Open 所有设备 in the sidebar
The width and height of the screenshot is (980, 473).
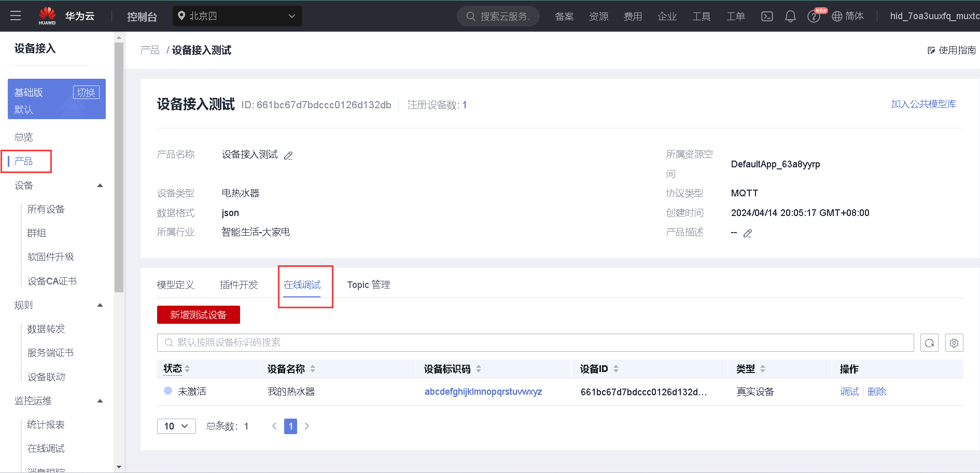46,209
